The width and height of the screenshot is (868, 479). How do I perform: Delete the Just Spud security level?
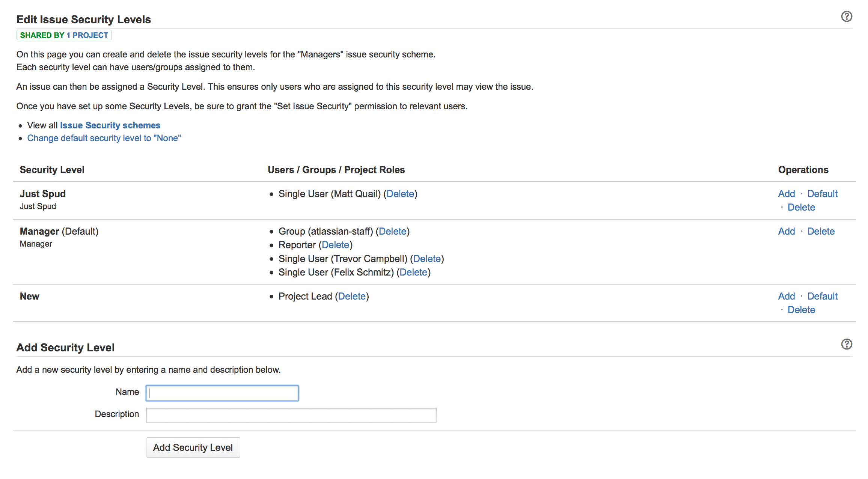801,207
